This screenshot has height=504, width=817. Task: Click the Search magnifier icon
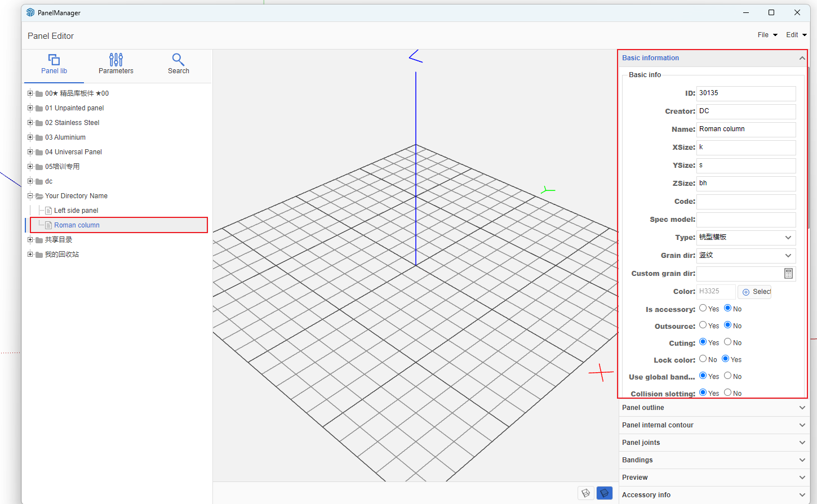tap(178, 59)
